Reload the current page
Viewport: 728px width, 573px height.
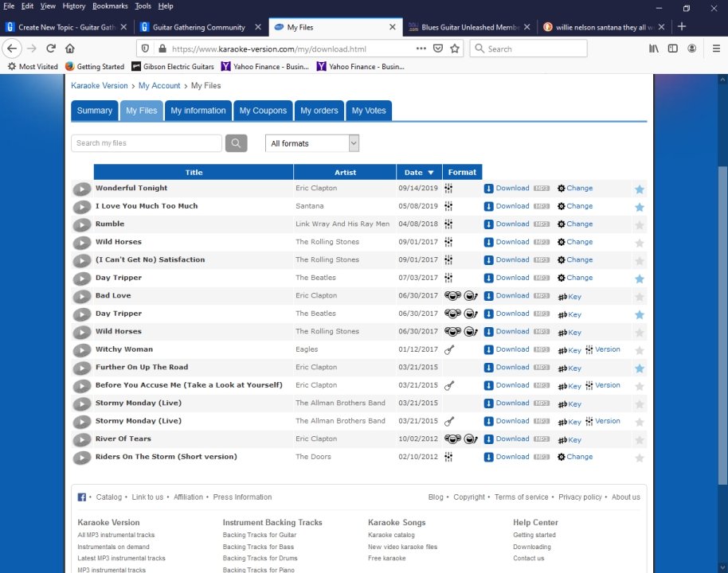click(51, 49)
